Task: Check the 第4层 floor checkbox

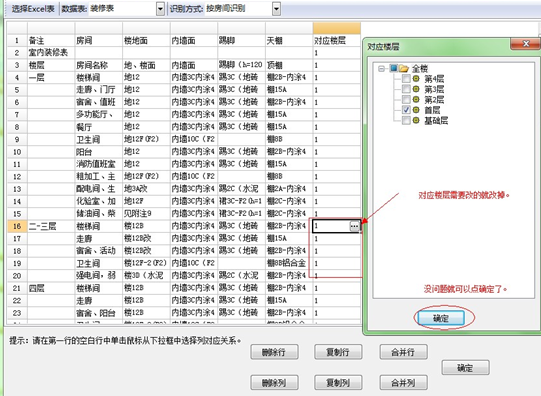Action: pos(406,79)
